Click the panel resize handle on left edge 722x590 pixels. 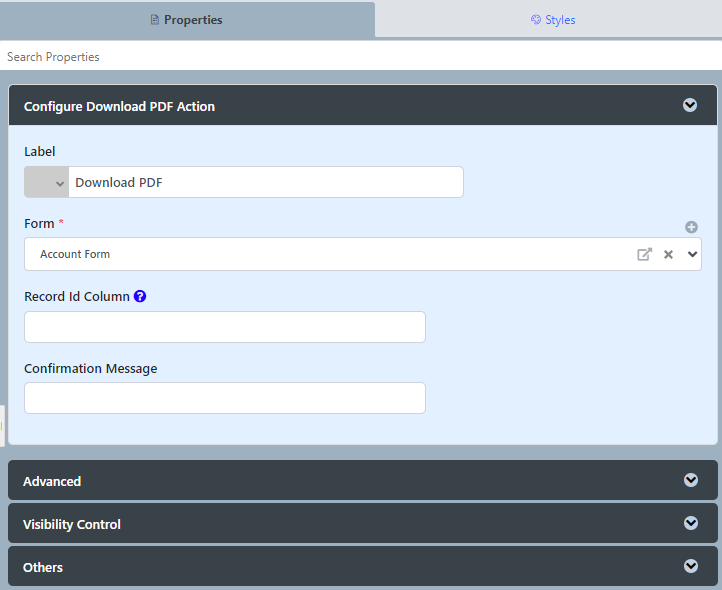[2, 426]
